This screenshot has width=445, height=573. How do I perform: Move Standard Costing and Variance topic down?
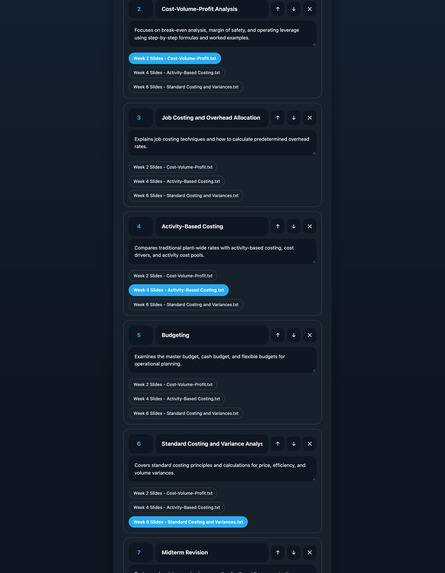coord(294,444)
